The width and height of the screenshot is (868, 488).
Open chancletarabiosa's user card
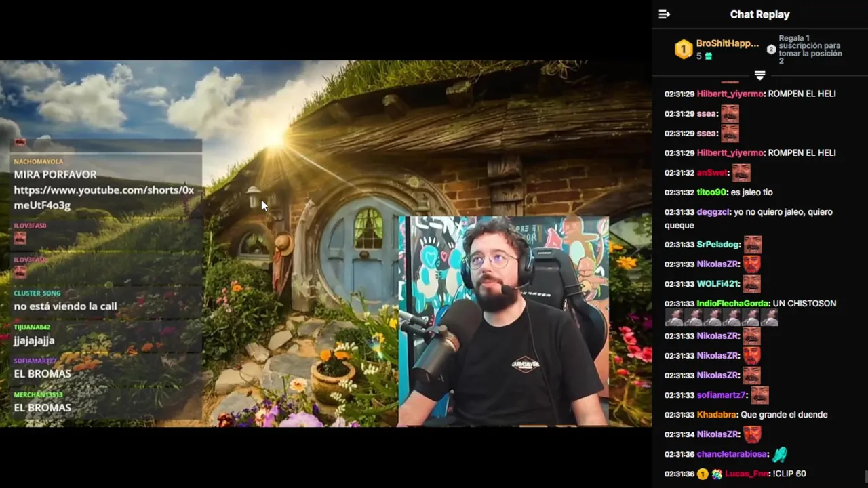(732, 454)
